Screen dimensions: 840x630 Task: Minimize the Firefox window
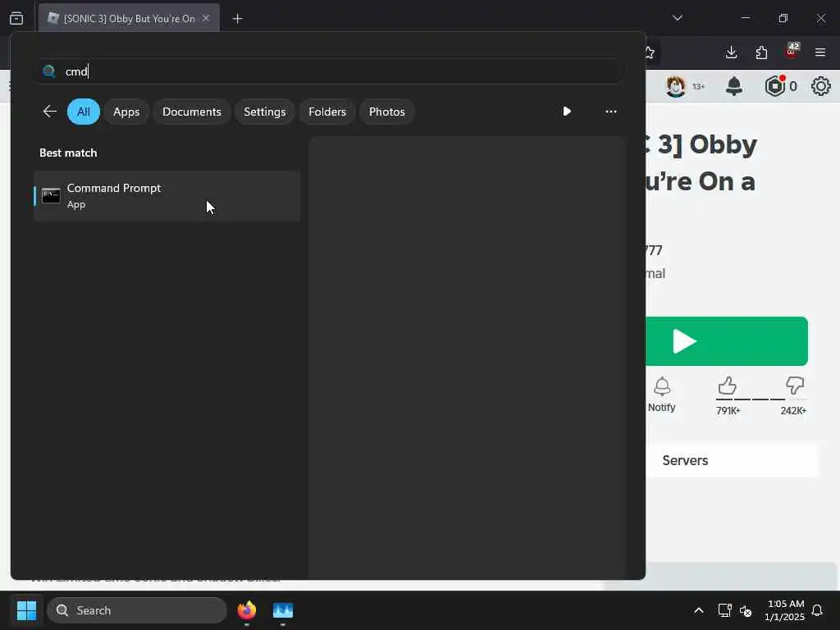click(746, 18)
